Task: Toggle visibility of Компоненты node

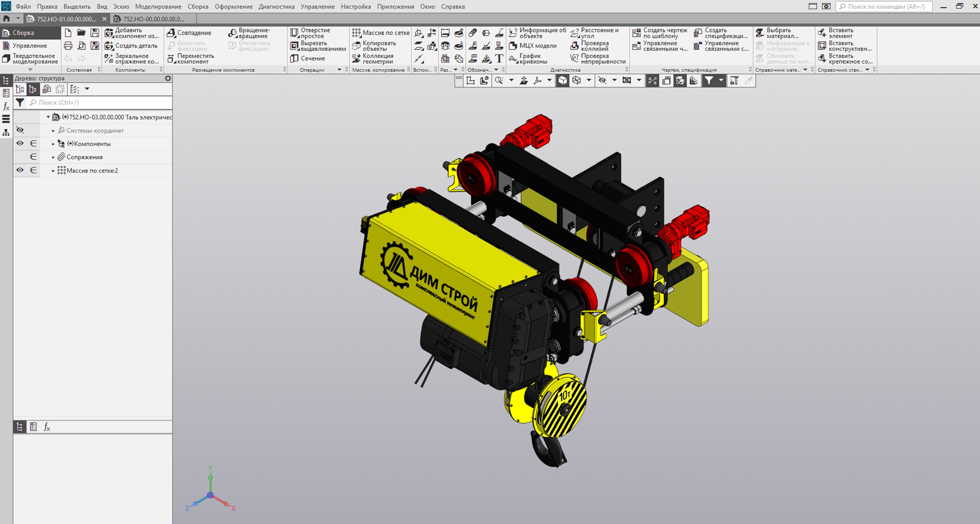Action: [20, 143]
